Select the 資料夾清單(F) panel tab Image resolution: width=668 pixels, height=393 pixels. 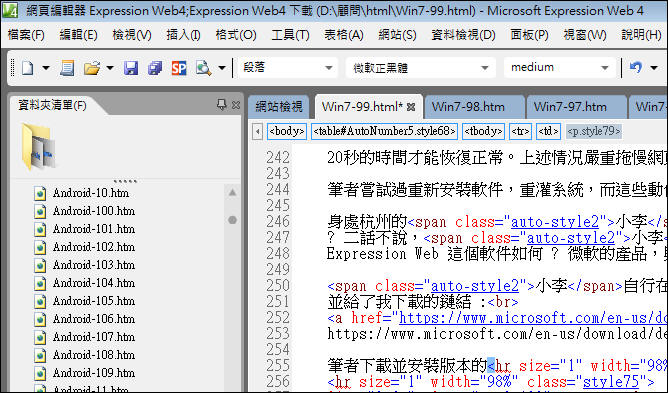[52, 105]
